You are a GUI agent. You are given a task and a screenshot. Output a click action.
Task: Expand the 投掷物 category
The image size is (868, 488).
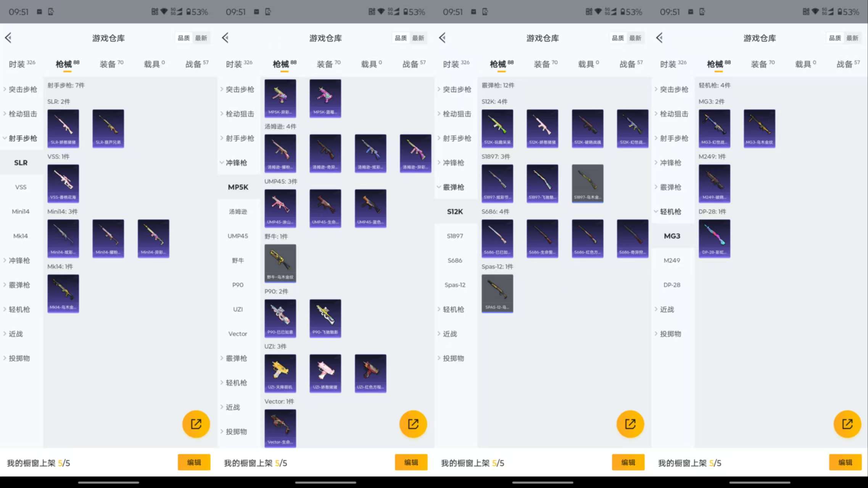[x=18, y=358]
